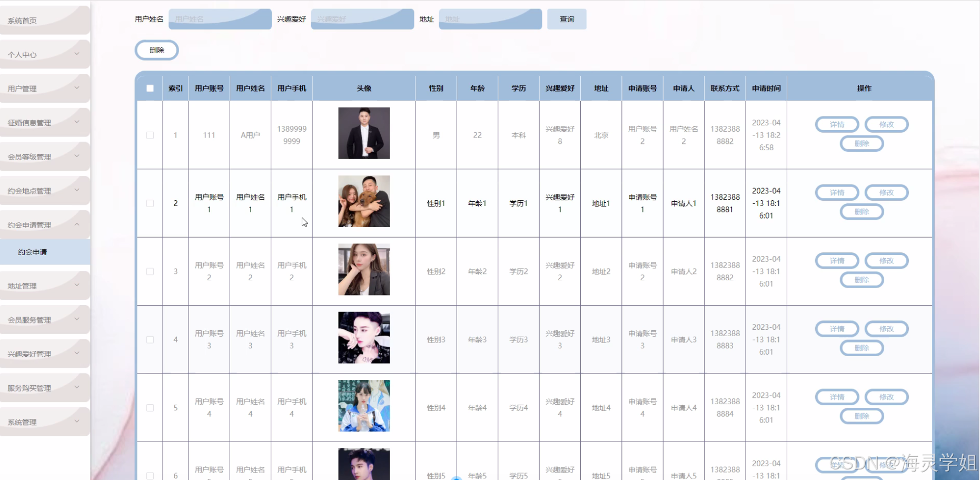
Task: Toggle the select-all checkbox in table header
Action: pos(150,89)
